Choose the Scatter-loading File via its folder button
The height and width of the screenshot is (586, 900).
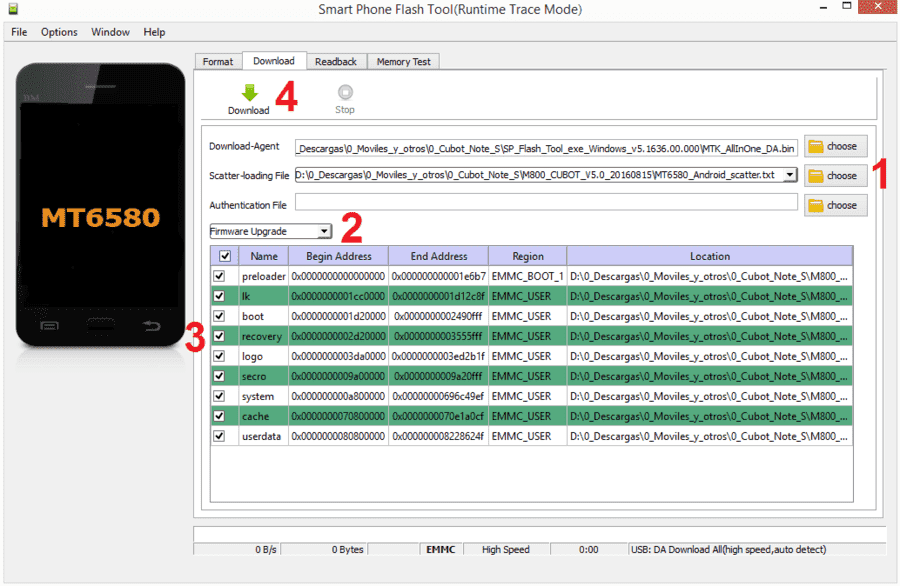pyautogui.click(x=835, y=176)
